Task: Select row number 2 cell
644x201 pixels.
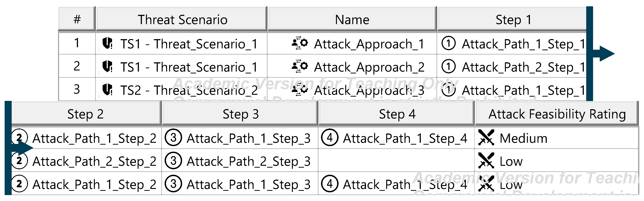Action: 77,66
